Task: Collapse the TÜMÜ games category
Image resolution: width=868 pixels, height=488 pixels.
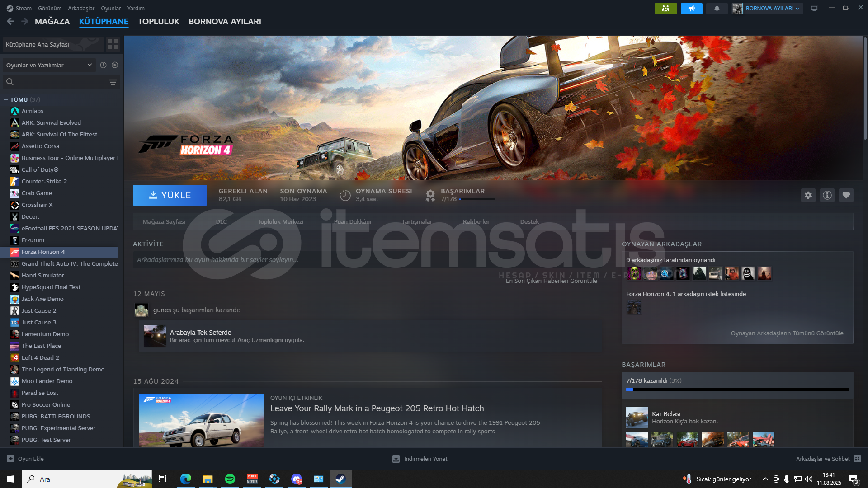Action: tap(6, 100)
